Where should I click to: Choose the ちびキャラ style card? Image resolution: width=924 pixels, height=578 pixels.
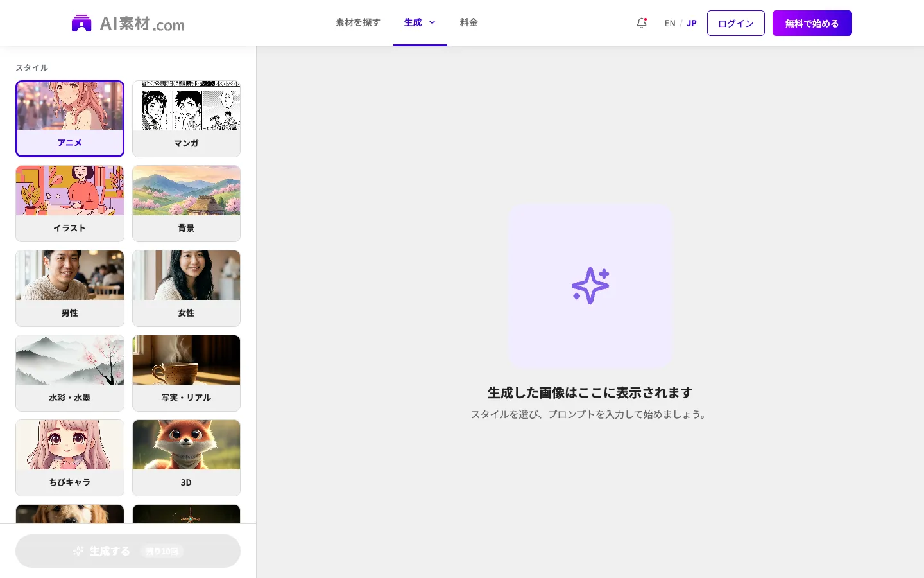[x=70, y=458]
